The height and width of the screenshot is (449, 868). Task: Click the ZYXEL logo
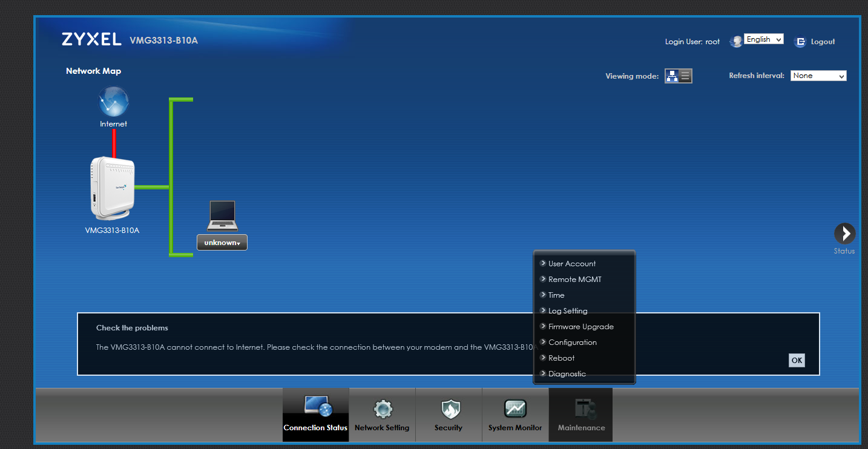pyautogui.click(x=91, y=39)
